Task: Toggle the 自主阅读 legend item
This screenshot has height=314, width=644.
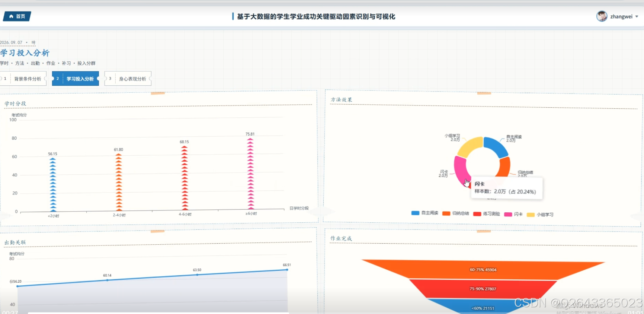Action: [x=425, y=213]
